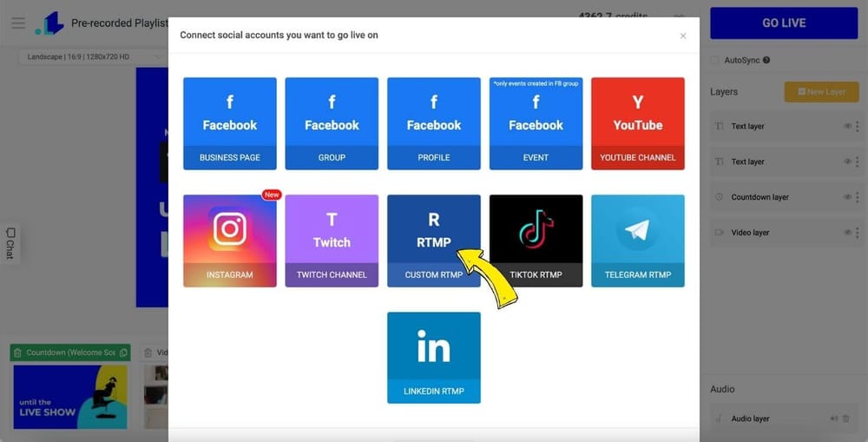Click the Countdown live show thumbnail
Image resolution: width=868 pixels, height=442 pixels.
[x=70, y=396]
